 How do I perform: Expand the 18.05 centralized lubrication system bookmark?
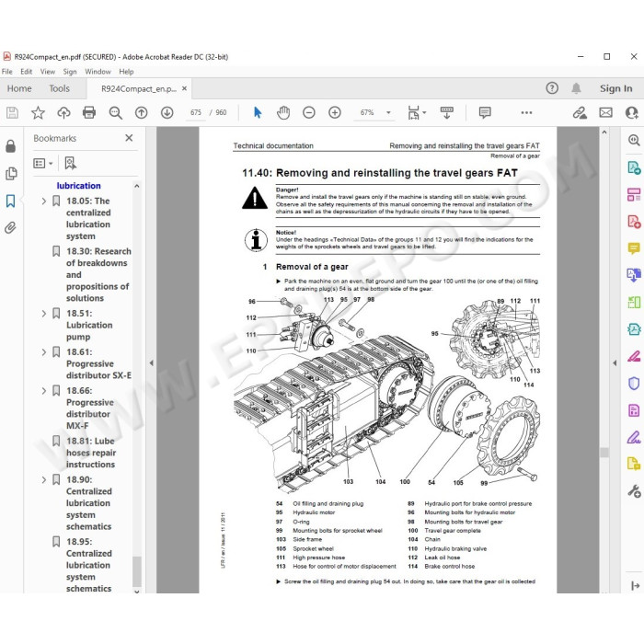pos(44,201)
